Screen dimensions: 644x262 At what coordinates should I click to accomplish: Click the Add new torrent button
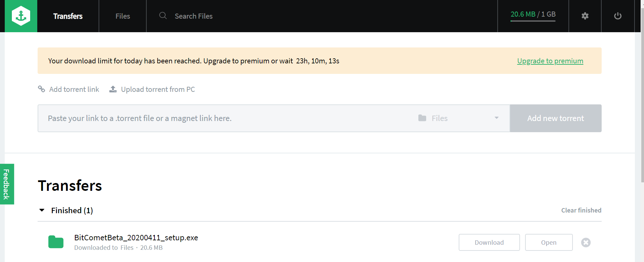pyautogui.click(x=556, y=118)
